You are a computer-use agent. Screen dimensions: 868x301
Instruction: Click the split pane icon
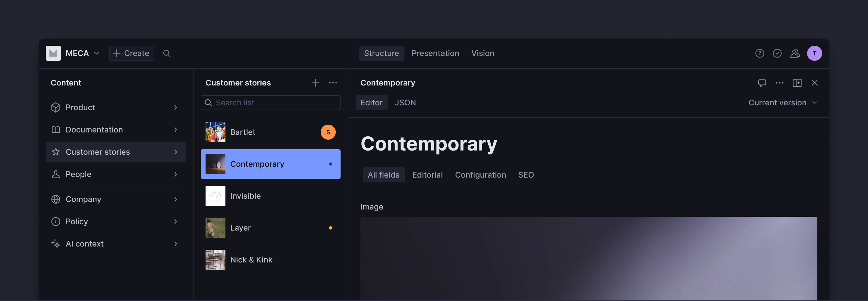tap(797, 83)
